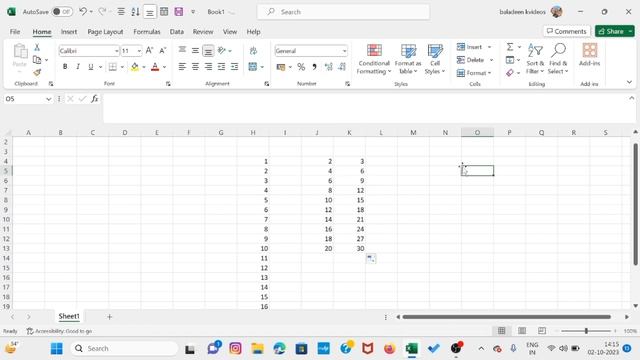Open Conditional Formatting menu
This screenshot has height=360, width=640.
[374, 59]
